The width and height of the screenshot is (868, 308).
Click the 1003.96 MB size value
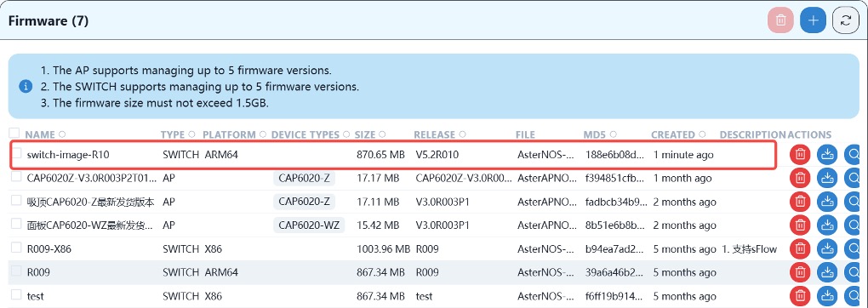point(383,249)
